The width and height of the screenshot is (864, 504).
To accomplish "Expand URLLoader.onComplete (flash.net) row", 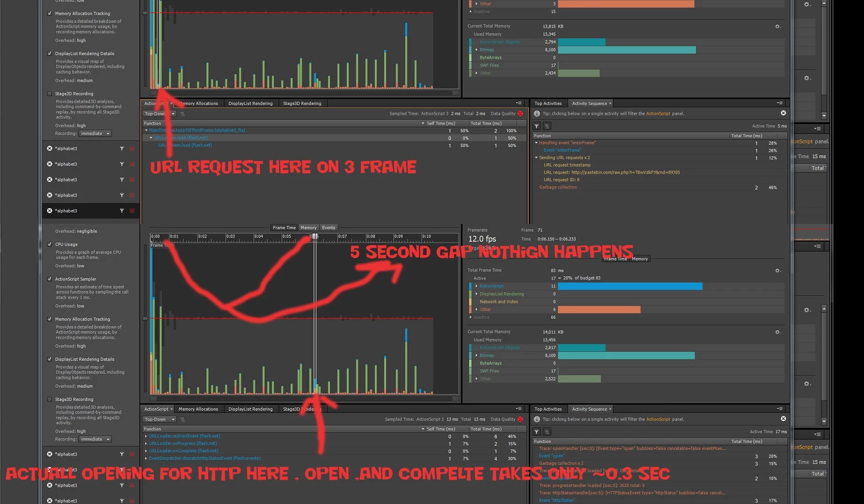I will (146, 451).
